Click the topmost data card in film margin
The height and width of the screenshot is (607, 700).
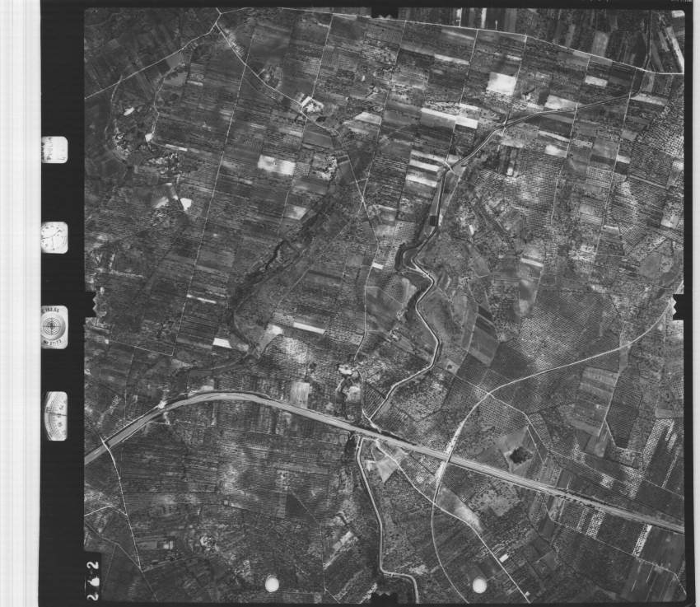54,149
